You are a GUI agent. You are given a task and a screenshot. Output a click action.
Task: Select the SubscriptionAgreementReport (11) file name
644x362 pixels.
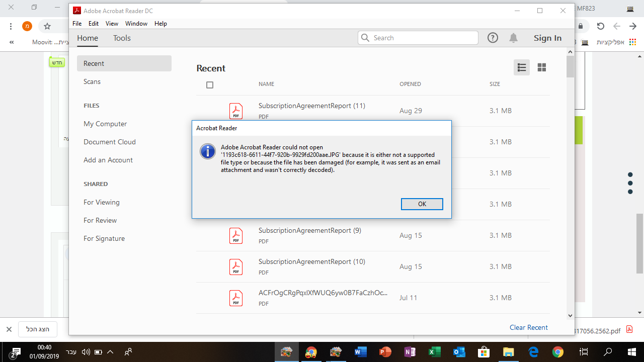pyautogui.click(x=312, y=106)
